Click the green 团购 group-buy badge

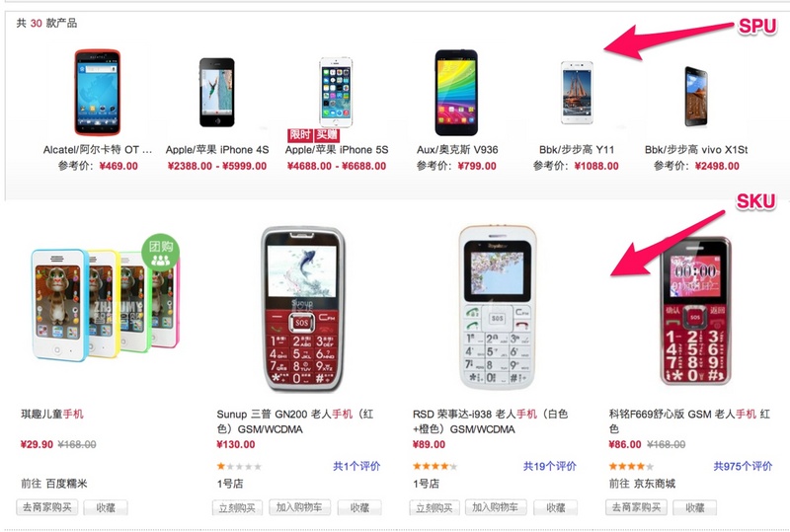coord(161,252)
